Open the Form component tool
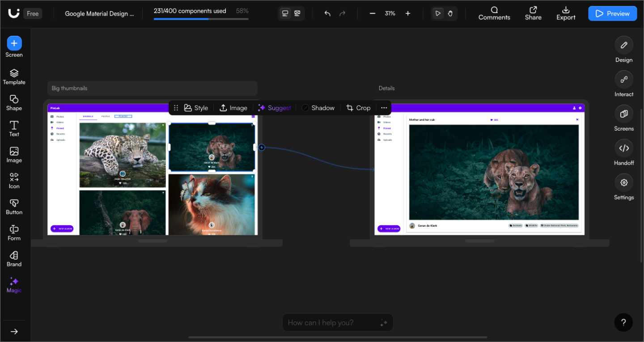This screenshot has height=342, width=644. tap(14, 232)
